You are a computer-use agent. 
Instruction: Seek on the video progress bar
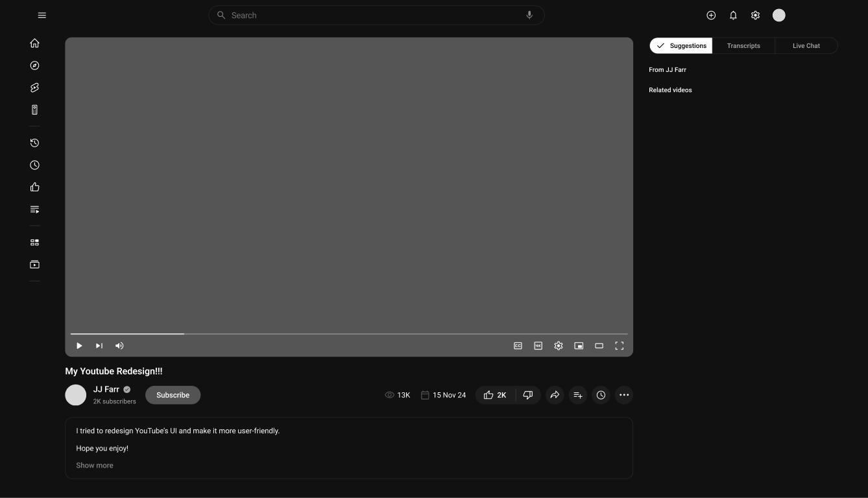tap(349, 334)
